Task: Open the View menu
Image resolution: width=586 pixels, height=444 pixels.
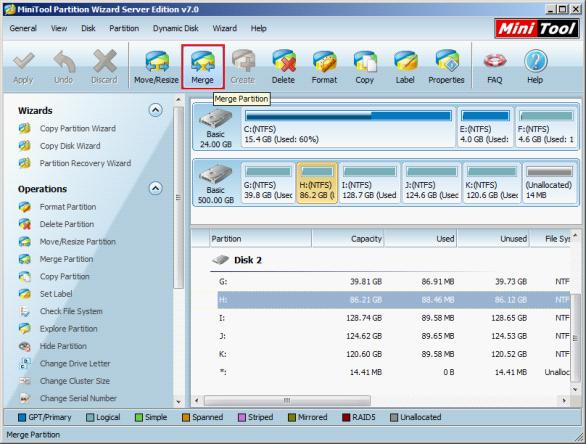Action: point(59,28)
